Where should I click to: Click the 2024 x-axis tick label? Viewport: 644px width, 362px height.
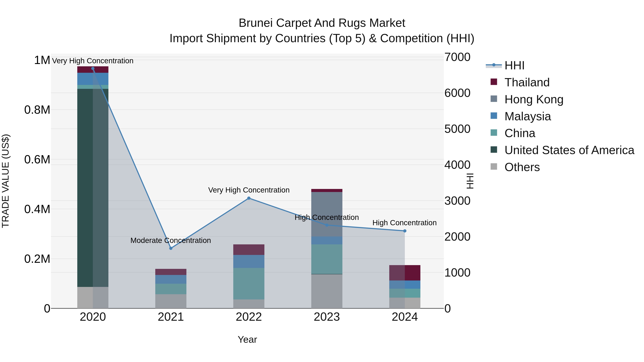[x=405, y=317]
